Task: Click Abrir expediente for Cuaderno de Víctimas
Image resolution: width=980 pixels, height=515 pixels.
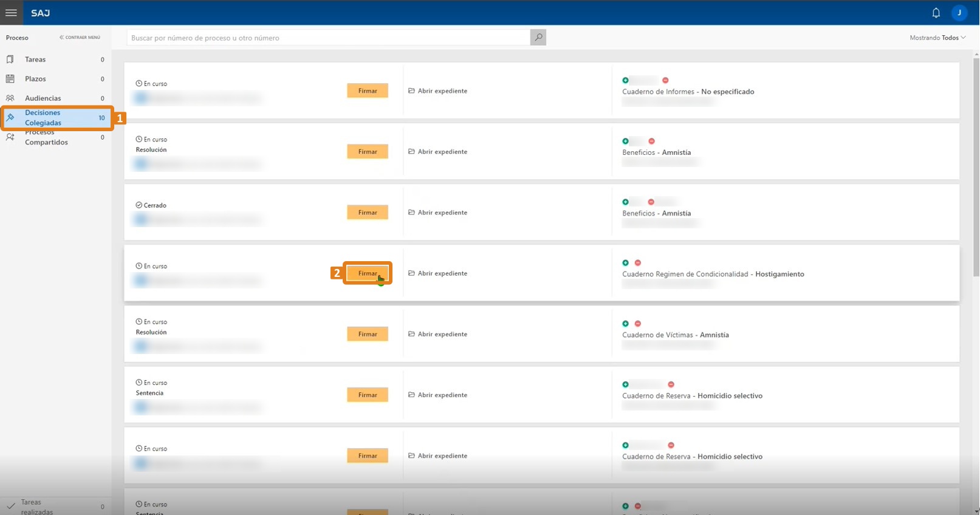Action: tap(438, 334)
